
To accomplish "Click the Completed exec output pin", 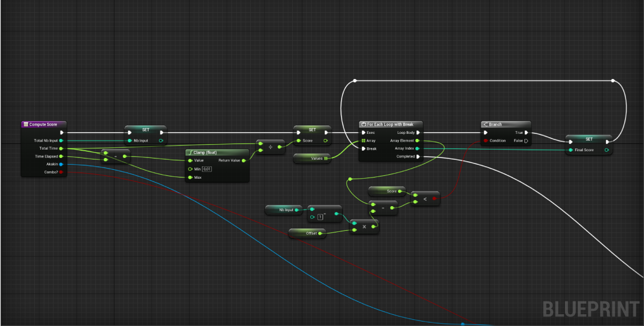I will point(417,156).
